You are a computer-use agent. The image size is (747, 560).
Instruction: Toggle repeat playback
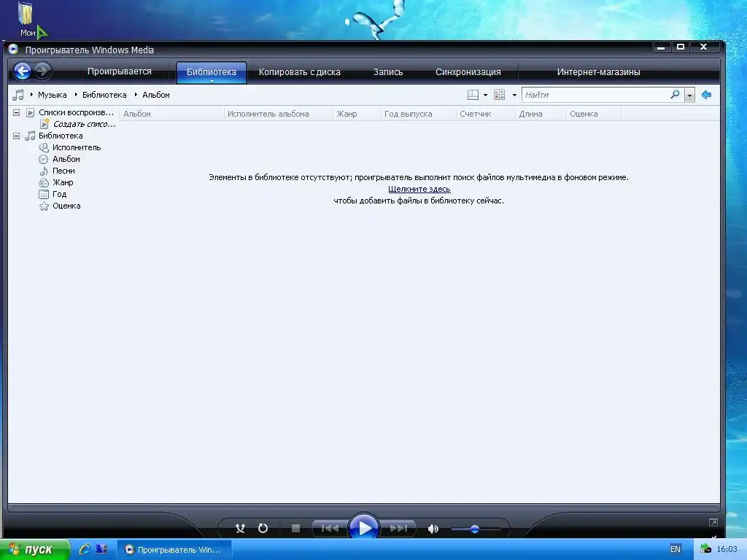(263, 528)
